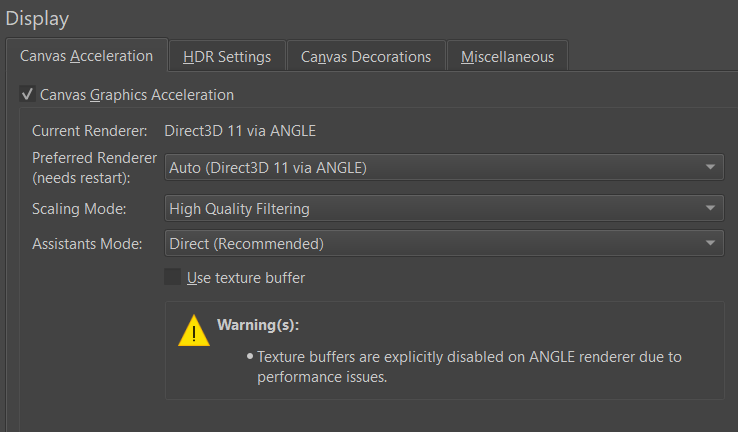The image size is (738, 432).
Task: Select the Canvas Acceleration tab
Action: [x=87, y=56]
